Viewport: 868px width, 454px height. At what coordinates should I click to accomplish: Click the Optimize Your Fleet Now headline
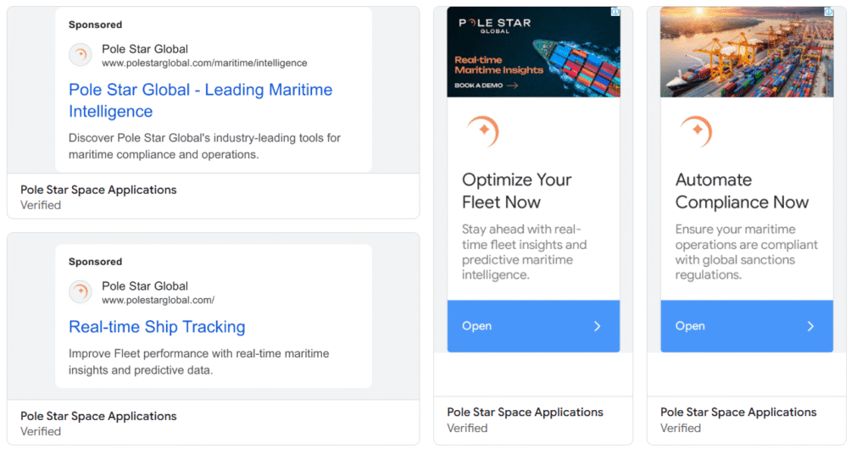(516, 191)
